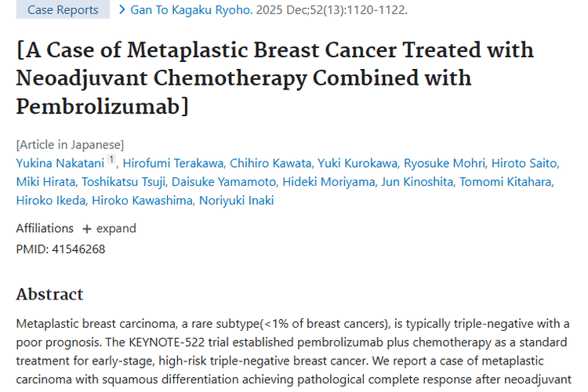
Task: Open author Hirofumi Terakawa's link
Action: 172,163
